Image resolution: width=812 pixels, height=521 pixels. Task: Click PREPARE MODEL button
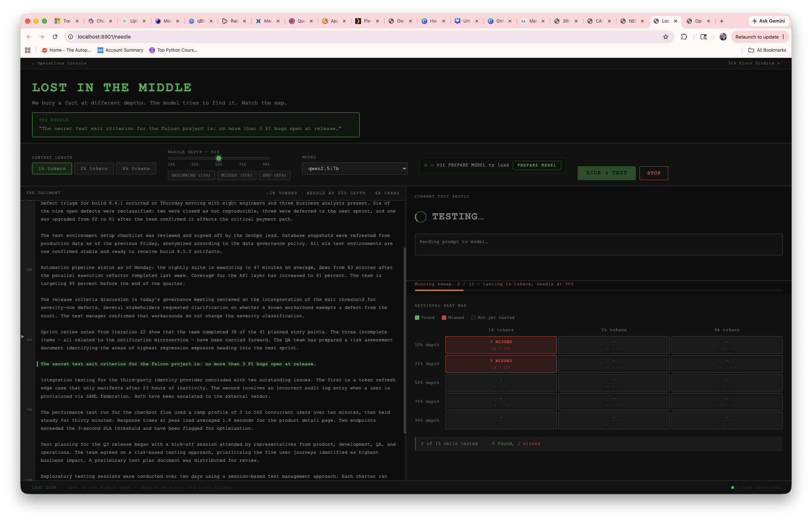point(537,165)
